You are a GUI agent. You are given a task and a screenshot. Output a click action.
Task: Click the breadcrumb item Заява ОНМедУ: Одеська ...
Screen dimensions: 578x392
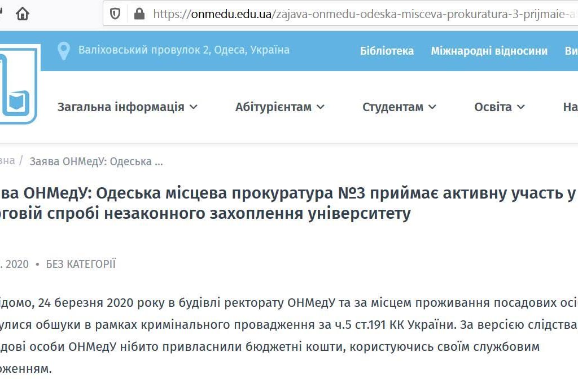point(96,161)
